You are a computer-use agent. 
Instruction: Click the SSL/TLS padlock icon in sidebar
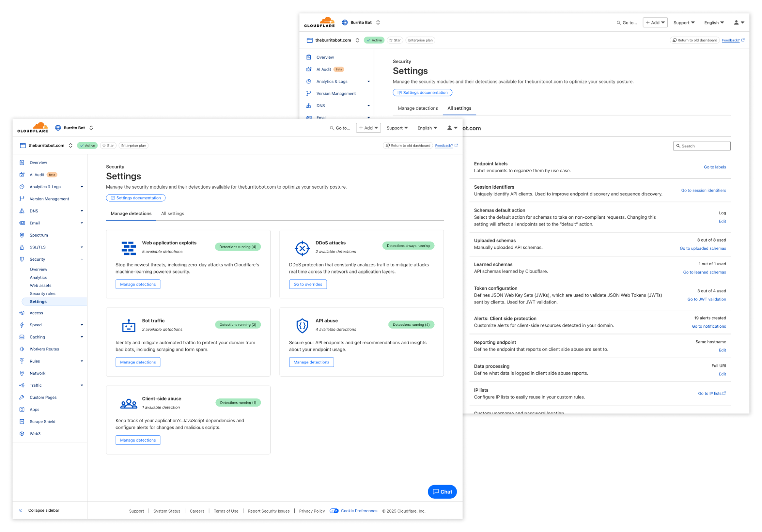pos(22,247)
